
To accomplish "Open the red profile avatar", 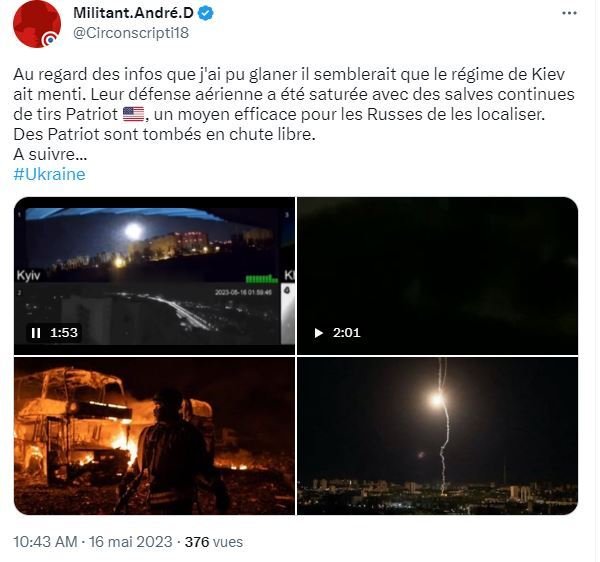I will [39, 22].
